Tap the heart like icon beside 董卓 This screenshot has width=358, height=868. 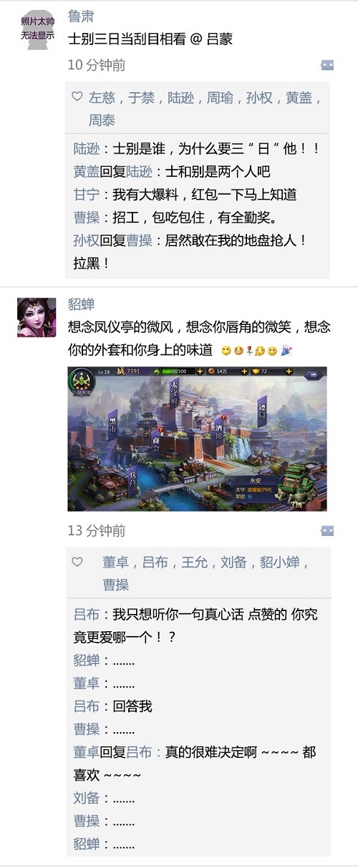click(x=77, y=562)
